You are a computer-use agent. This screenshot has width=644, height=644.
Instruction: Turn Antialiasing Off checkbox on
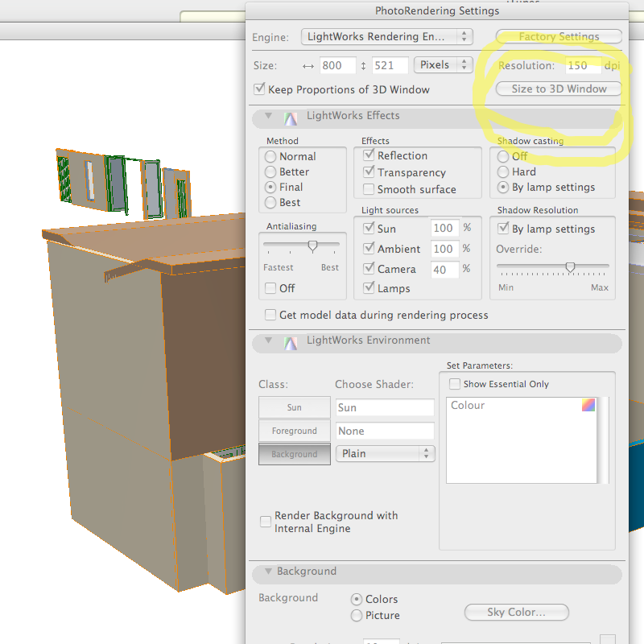coord(270,288)
